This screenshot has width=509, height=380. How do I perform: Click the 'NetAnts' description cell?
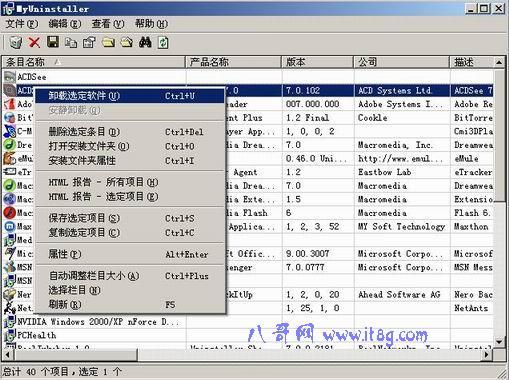(x=472, y=308)
